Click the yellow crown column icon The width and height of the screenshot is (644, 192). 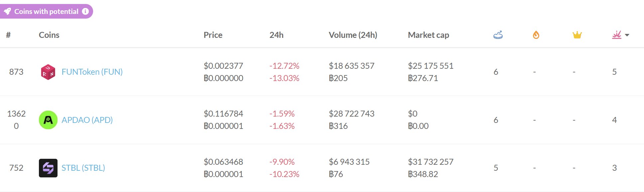click(577, 35)
